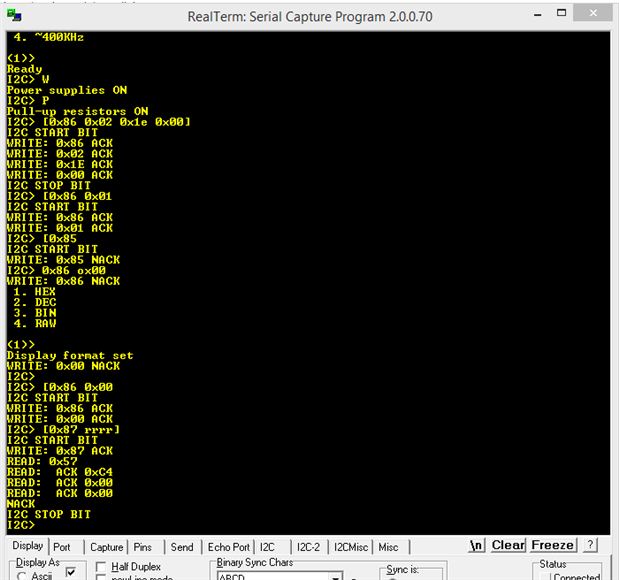Click the '3. BIN' menu line in terminal
Screen dimensions: 619x580
coord(35,313)
